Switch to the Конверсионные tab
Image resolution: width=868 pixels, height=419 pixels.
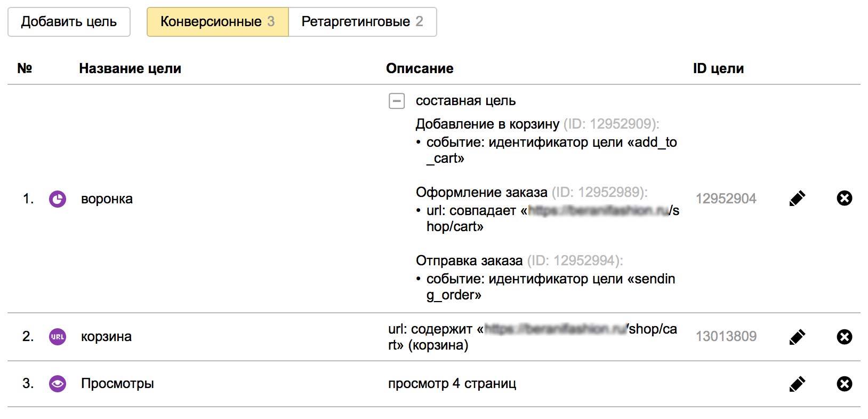click(218, 22)
